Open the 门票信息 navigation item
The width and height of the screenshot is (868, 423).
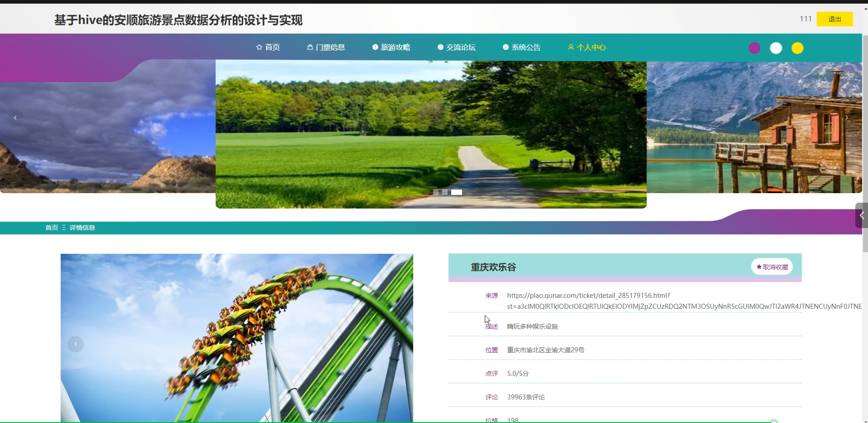(326, 47)
